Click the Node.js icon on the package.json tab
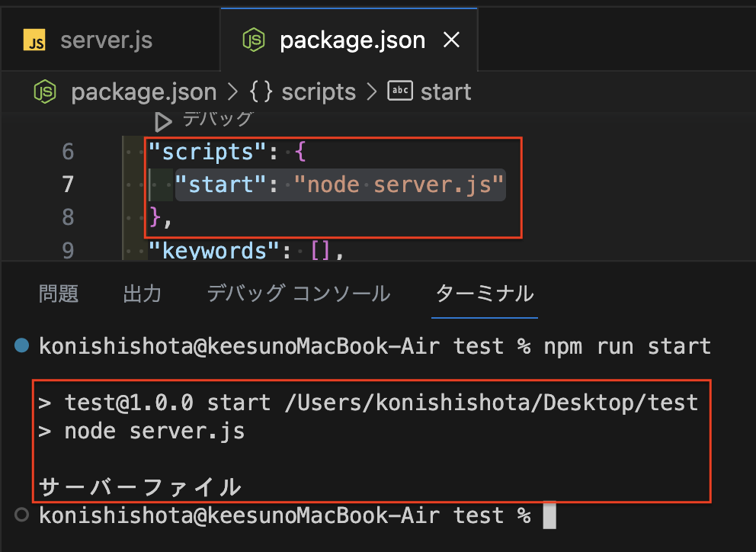Viewport: 756px width, 552px height. pos(254,40)
